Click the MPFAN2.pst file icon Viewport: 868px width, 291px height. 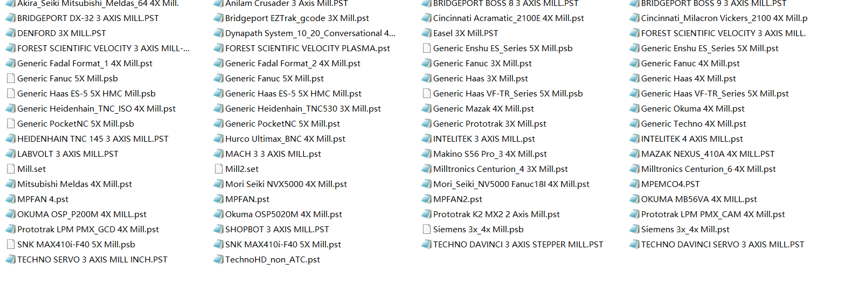point(426,199)
